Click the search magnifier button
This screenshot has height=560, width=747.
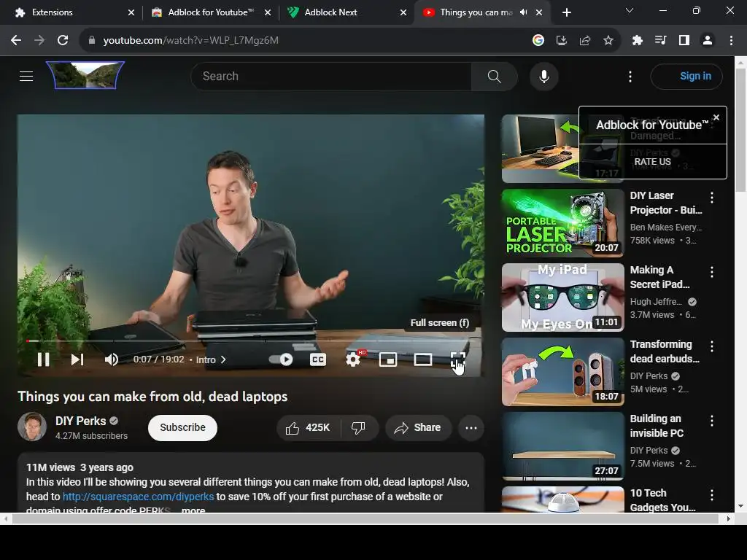click(x=494, y=76)
